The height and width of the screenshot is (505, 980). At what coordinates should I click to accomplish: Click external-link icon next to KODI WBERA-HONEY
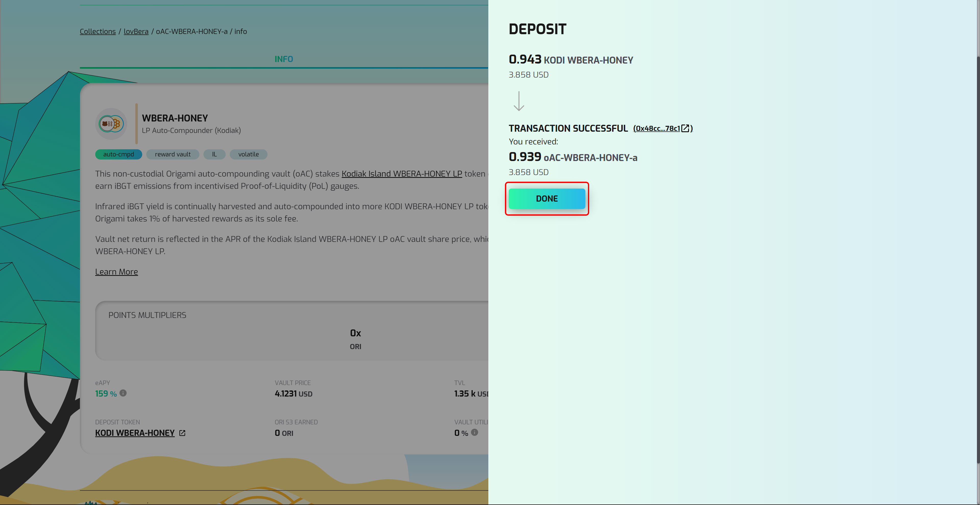[182, 433]
